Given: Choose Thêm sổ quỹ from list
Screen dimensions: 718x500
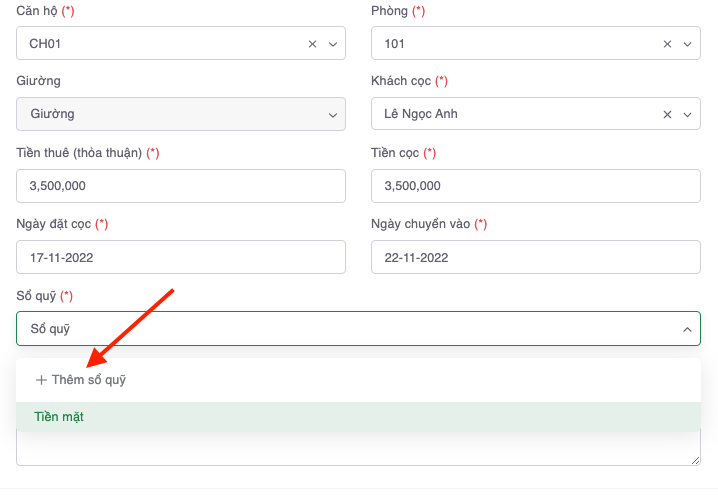Looking at the screenshot, I should pos(88,380).
